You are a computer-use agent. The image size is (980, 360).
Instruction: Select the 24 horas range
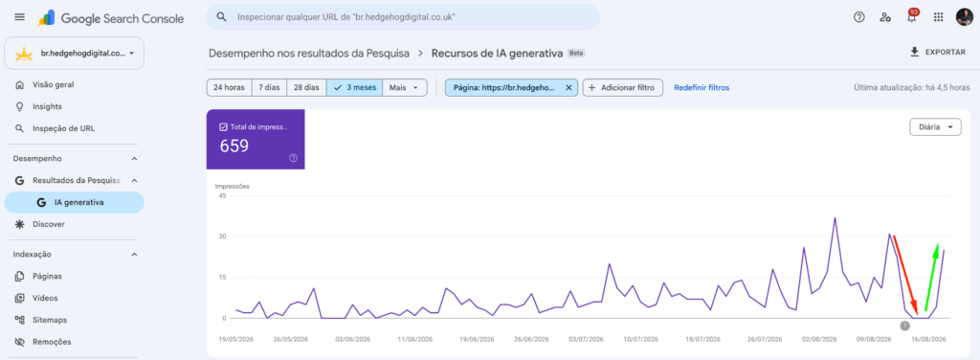click(x=230, y=87)
